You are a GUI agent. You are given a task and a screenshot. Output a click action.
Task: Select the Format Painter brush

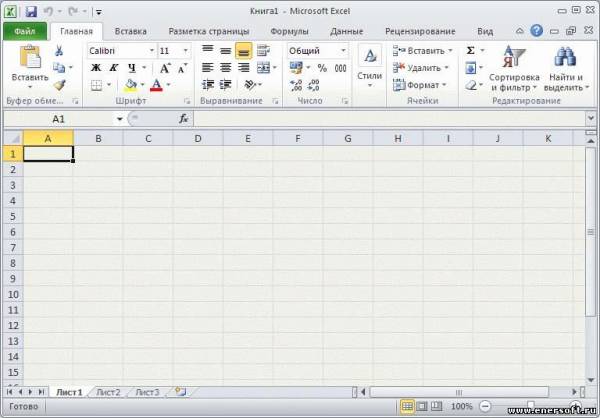point(59,85)
